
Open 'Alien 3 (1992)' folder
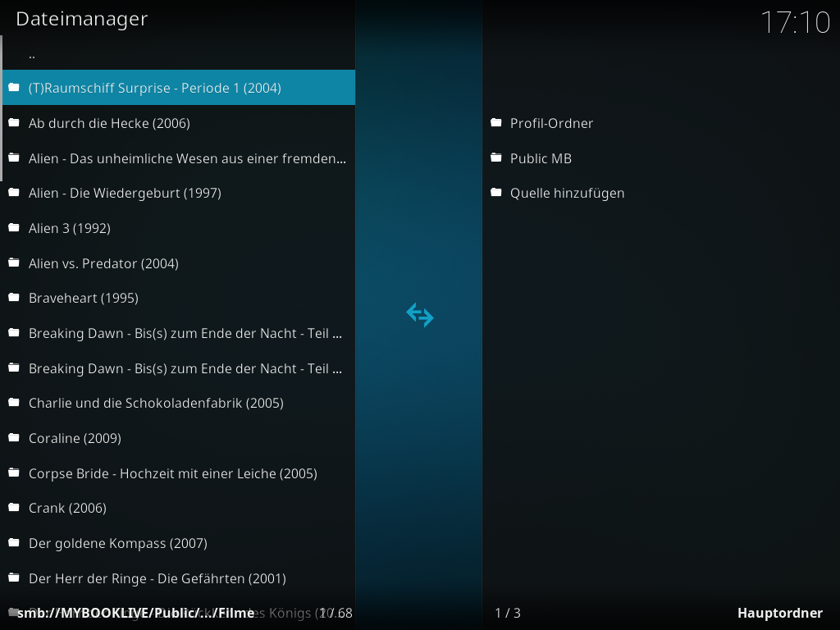[x=178, y=228]
